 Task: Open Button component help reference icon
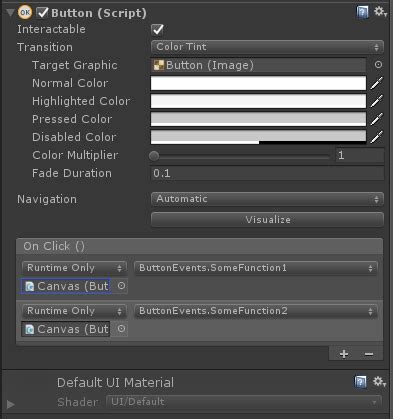[x=362, y=12]
